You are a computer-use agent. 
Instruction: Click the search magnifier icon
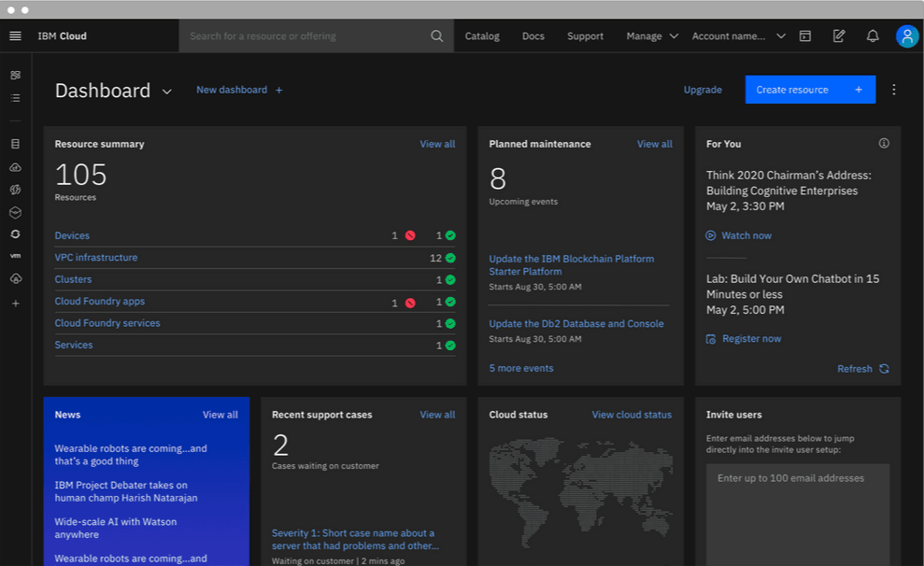click(x=437, y=36)
